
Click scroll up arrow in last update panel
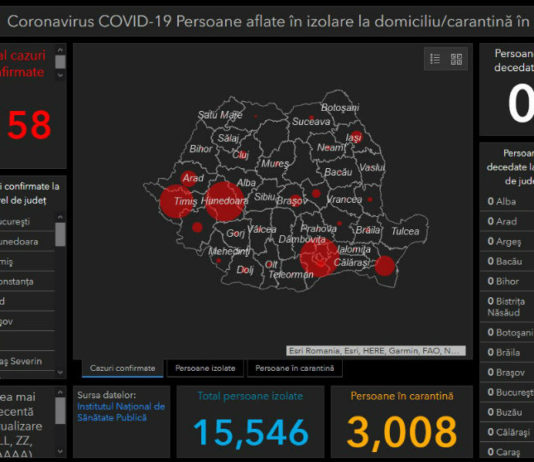pos(60,393)
